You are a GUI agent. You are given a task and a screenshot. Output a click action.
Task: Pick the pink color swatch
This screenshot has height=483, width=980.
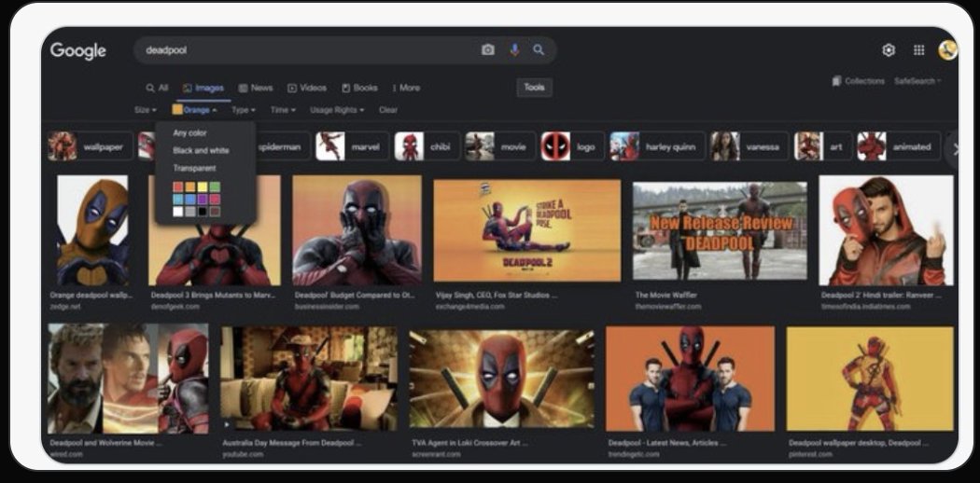[x=215, y=199]
